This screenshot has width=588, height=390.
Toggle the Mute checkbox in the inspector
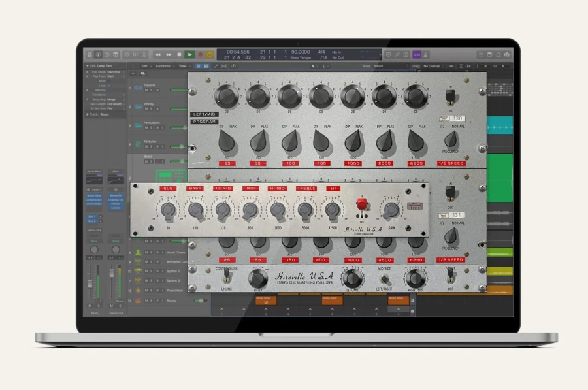click(x=108, y=81)
